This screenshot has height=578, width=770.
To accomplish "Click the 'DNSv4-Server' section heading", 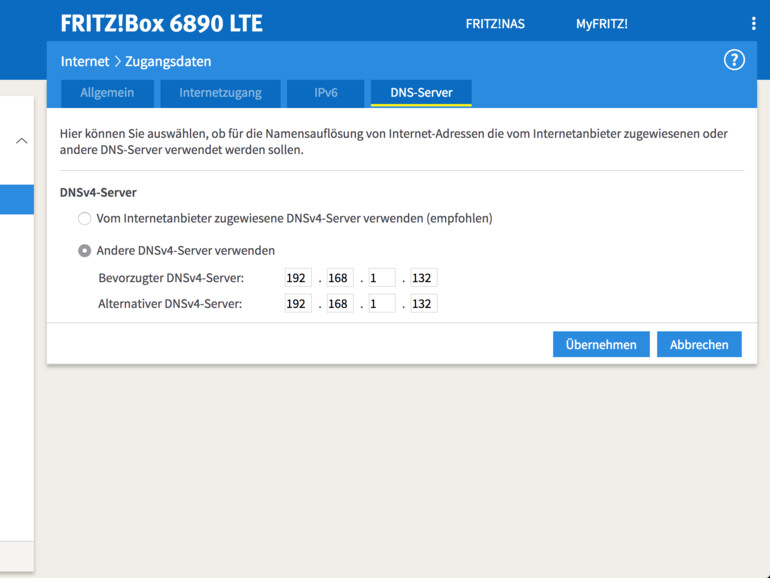I will click(x=98, y=193).
